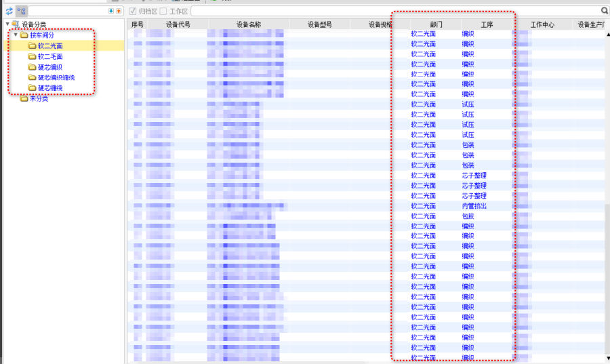The height and width of the screenshot is (364, 610).
Task: Toggle the tree structure view icon
Action: 22,12
